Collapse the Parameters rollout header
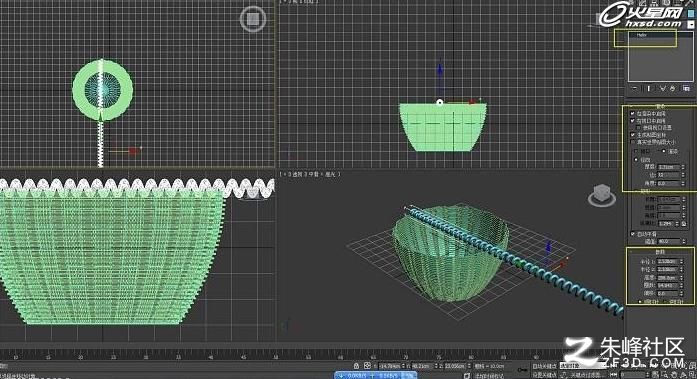The image size is (697, 379). [x=660, y=252]
